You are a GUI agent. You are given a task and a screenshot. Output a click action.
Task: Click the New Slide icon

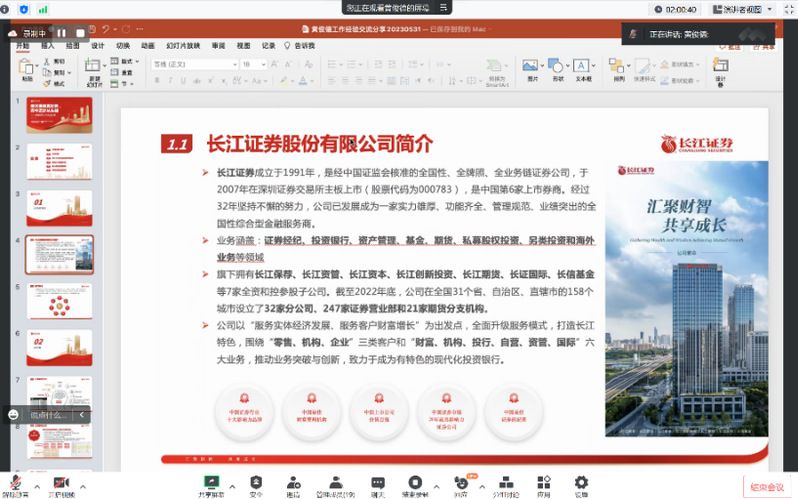94,69
